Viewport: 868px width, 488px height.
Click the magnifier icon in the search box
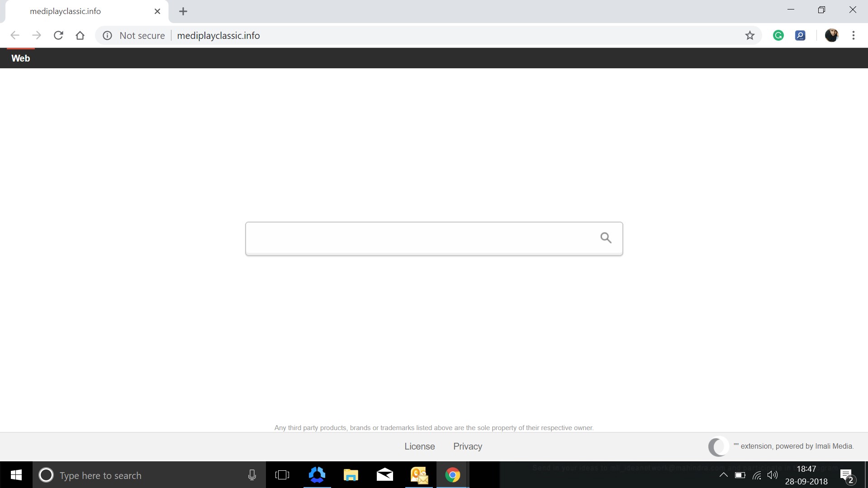click(x=606, y=238)
